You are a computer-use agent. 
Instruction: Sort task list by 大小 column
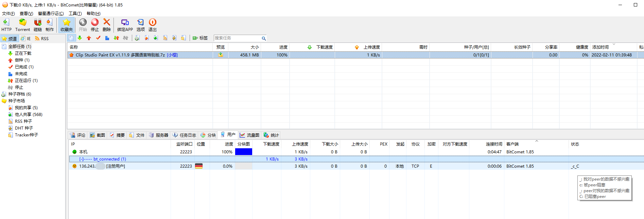tap(245, 47)
